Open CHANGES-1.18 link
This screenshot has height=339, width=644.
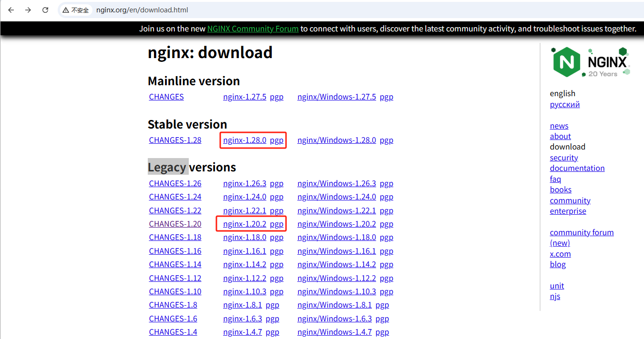(x=175, y=237)
